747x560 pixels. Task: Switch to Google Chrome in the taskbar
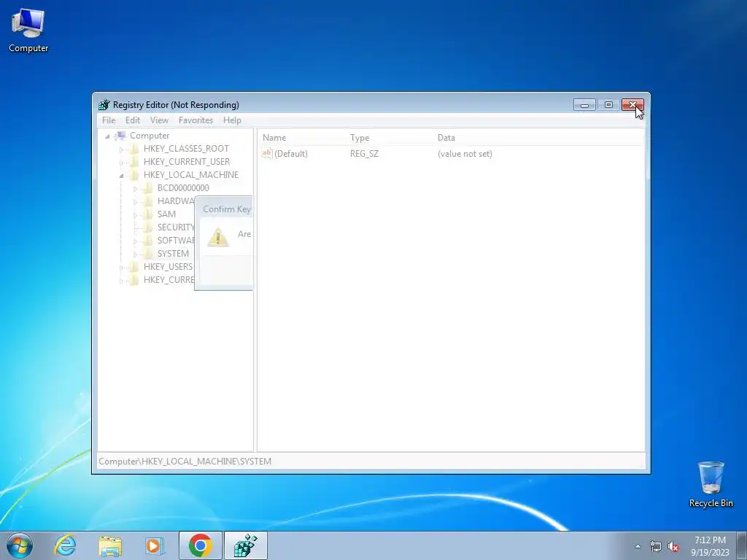pos(200,545)
